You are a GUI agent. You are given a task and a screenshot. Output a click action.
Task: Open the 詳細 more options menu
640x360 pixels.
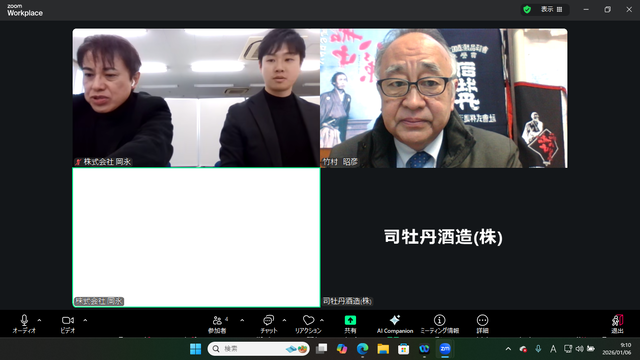(x=482, y=324)
